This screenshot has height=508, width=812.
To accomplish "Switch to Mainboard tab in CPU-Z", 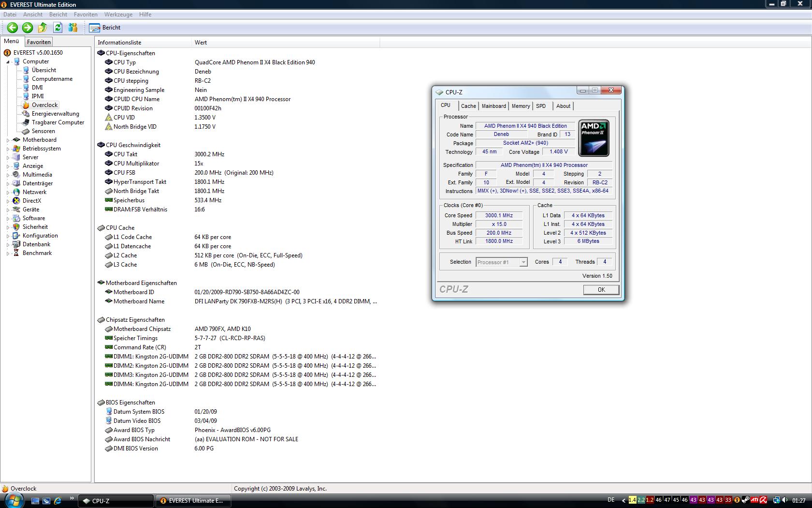I will tap(494, 106).
